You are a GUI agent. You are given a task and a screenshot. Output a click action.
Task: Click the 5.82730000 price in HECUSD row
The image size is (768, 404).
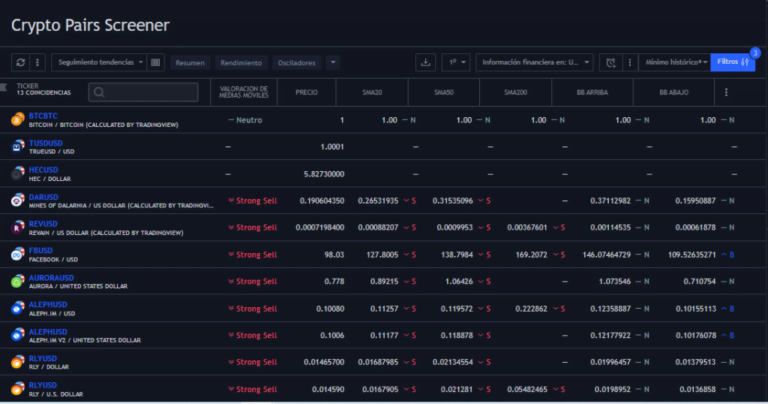click(x=324, y=174)
